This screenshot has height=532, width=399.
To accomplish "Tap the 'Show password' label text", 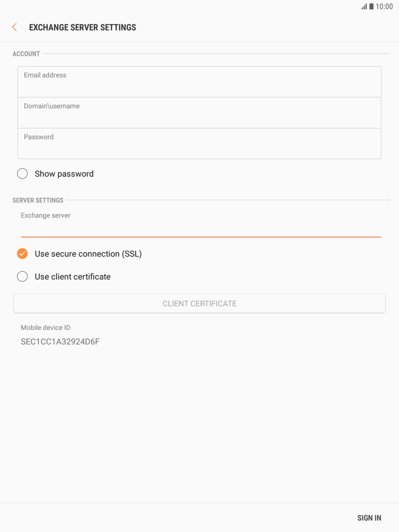I will click(64, 174).
